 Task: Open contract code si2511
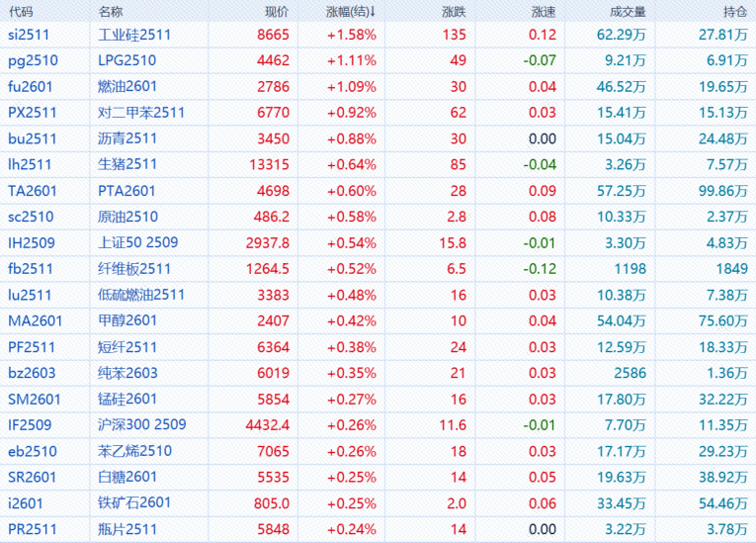pyautogui.click(x=29, y=35)
